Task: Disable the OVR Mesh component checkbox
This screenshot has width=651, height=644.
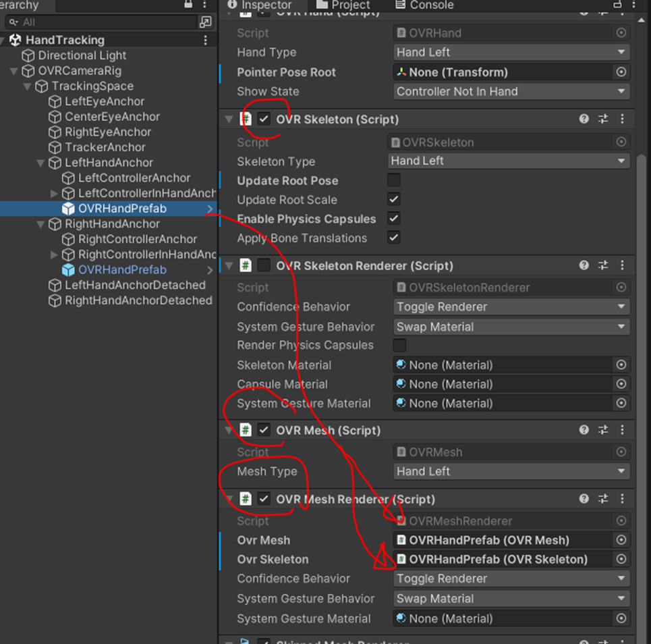Action: click(264, 430)
